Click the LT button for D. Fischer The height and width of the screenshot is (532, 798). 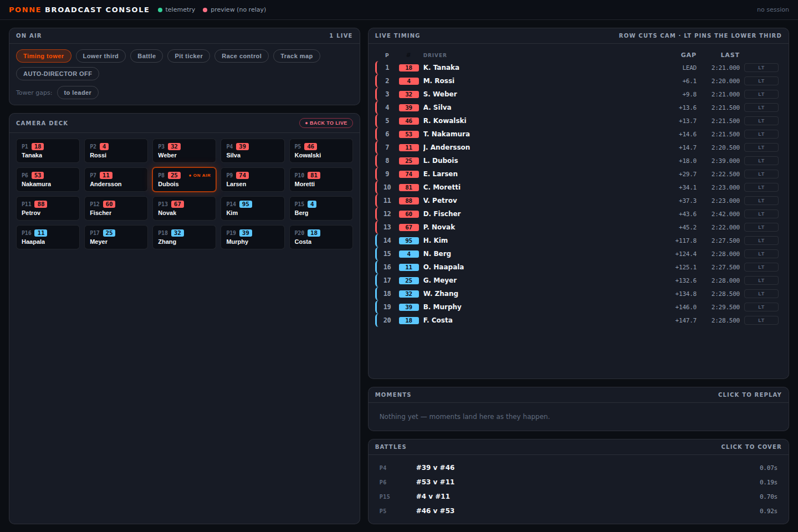(x=761, y=214)
